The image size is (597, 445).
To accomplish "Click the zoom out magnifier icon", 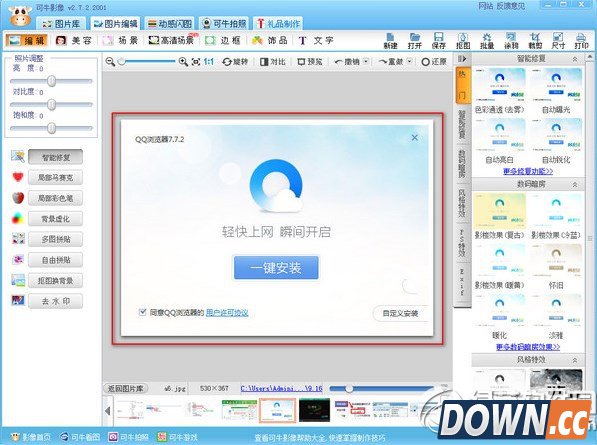I will [110, 62].
